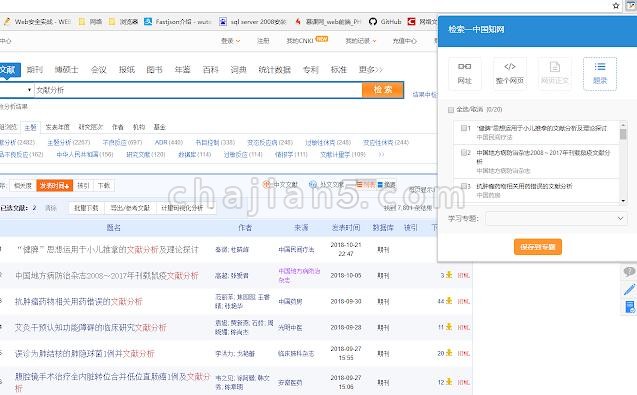The image size is (637, 395).
Task: Open 充值中心 link
Action: click(404, 41)
